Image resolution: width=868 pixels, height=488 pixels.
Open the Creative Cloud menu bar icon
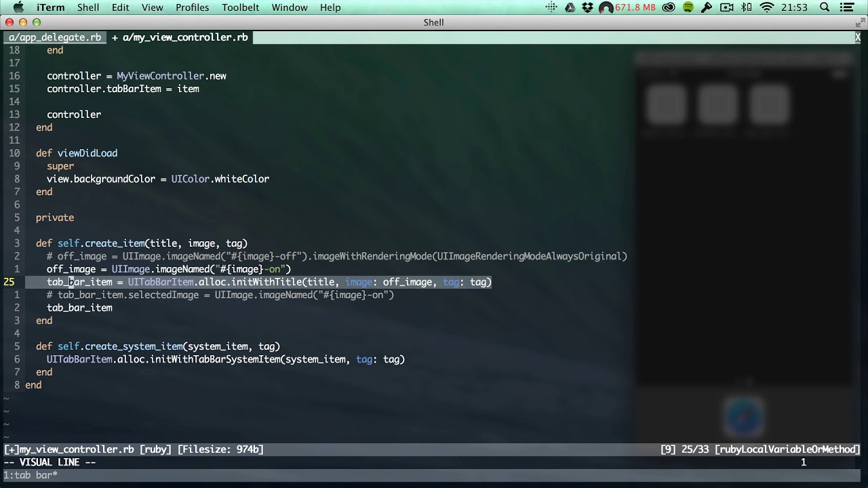(669, 7)
